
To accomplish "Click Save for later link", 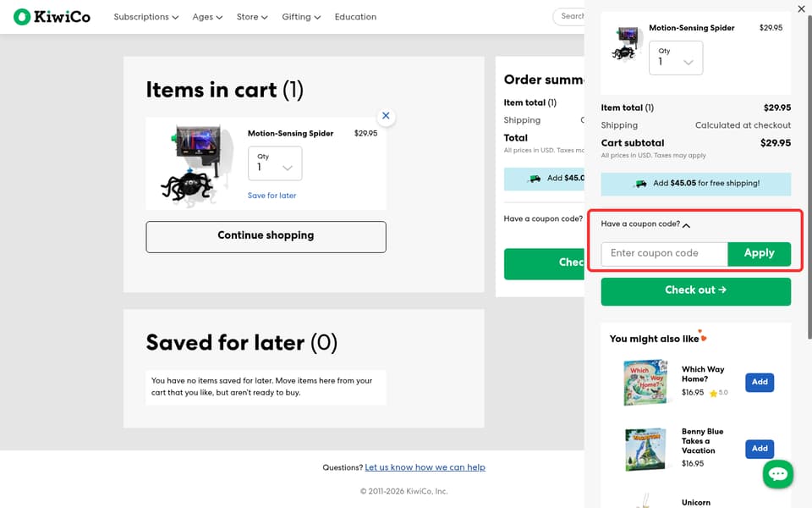I will point(272,196).
